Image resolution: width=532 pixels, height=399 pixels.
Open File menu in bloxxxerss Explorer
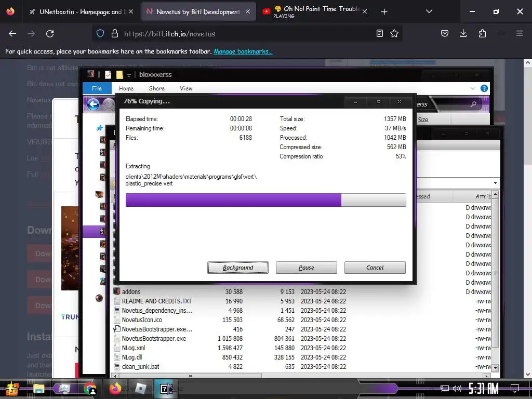[97, 88]
